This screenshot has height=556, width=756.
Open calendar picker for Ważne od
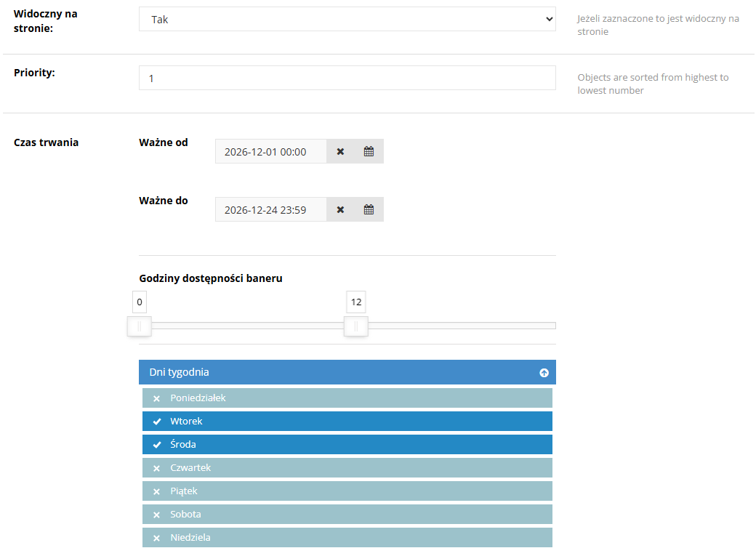point(369,151)
